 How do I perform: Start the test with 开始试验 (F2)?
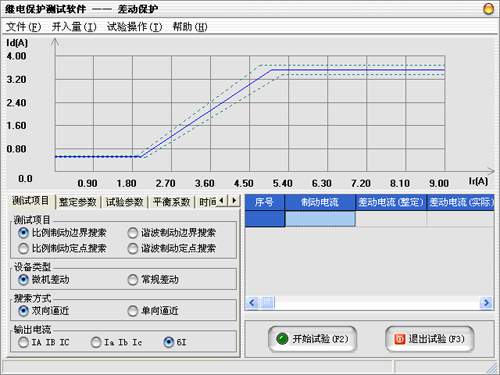tap(313, 339)
